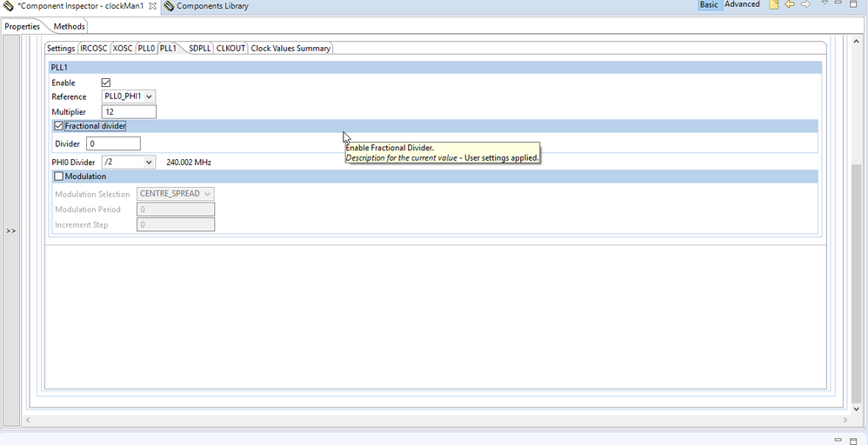Go forward with the grey right arrow
The width and height of the screenshot is (868, 445).
805,4
